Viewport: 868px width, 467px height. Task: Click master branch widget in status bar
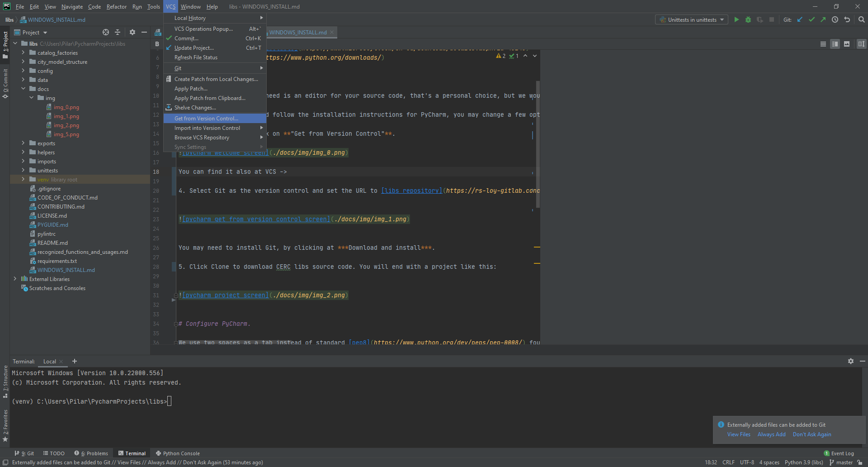841,462
